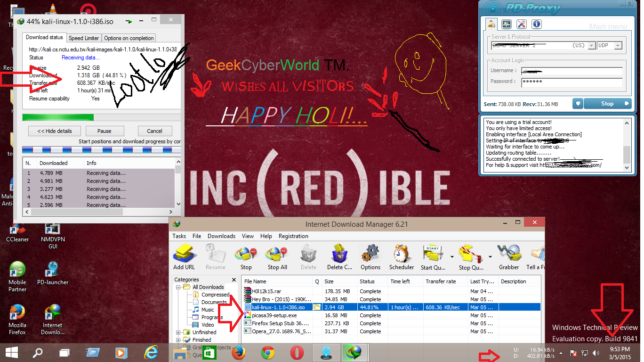
Task: Expand Unfinished category node
Action: (x=178, y=332)
